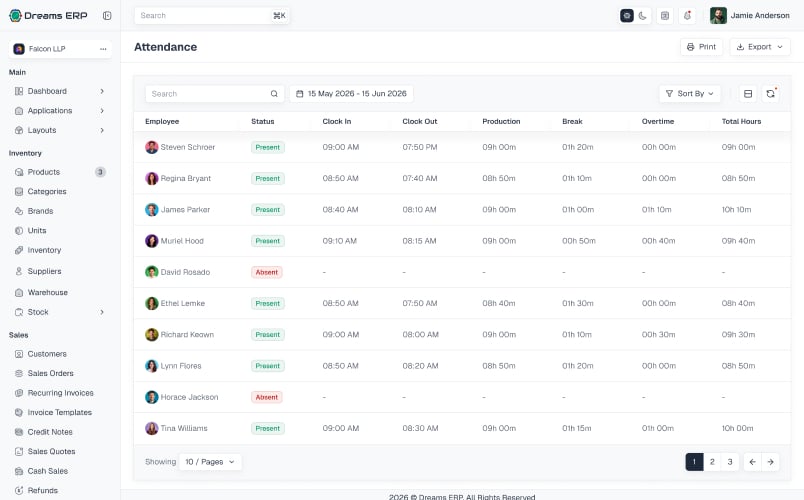Click the magnifier icon in attendance search
Image resolution: width=804 pixels, height=500 pixels.
pyautogui.click(x=274, y=94)
